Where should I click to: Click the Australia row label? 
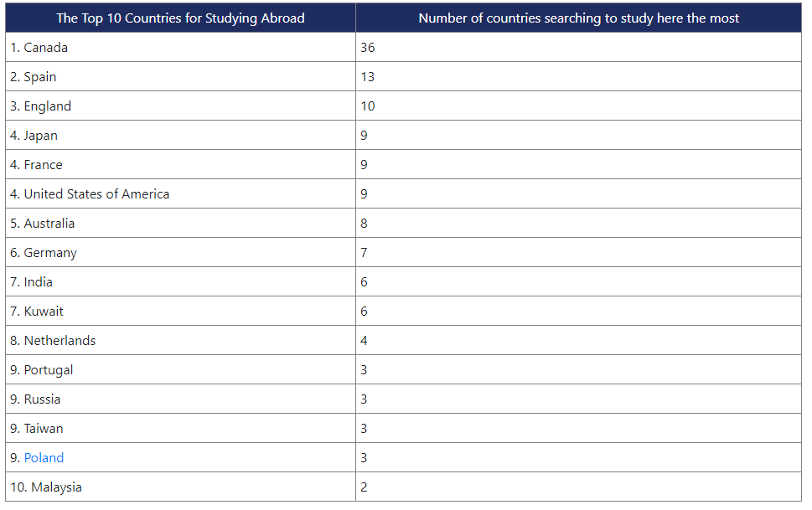tap(43, 223)
